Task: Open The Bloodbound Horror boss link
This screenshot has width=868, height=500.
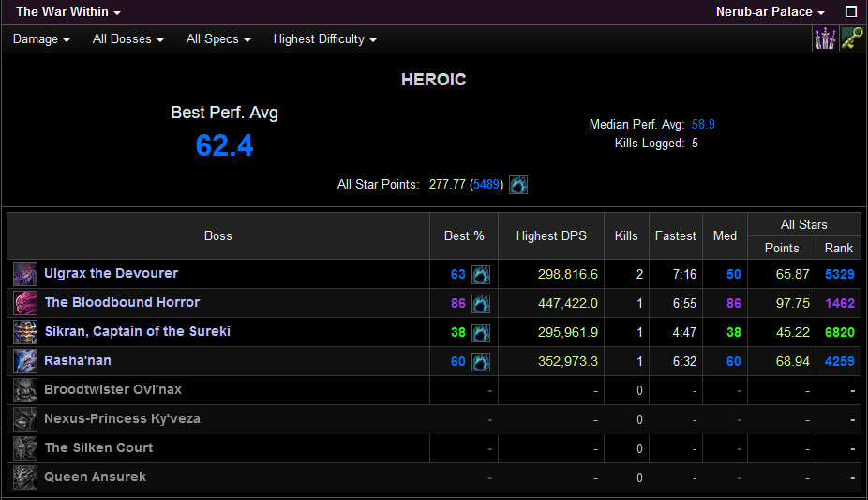Action: (x=122, y=302)
